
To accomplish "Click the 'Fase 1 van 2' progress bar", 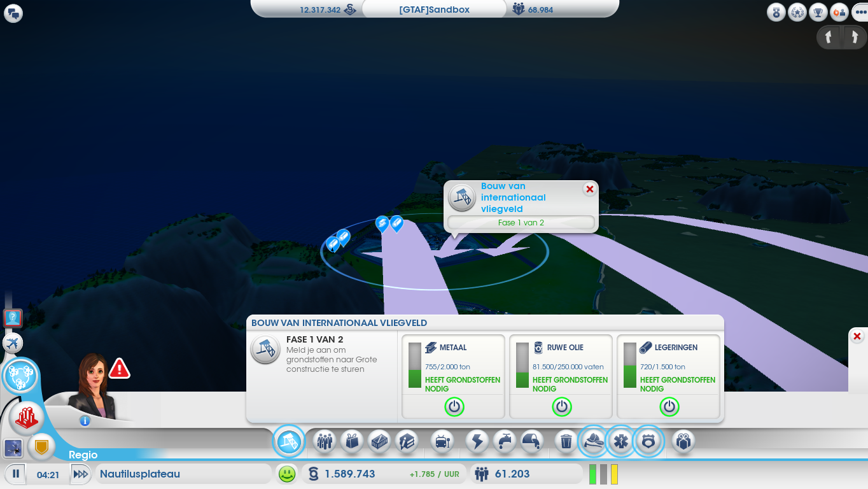I will point(521,223).
